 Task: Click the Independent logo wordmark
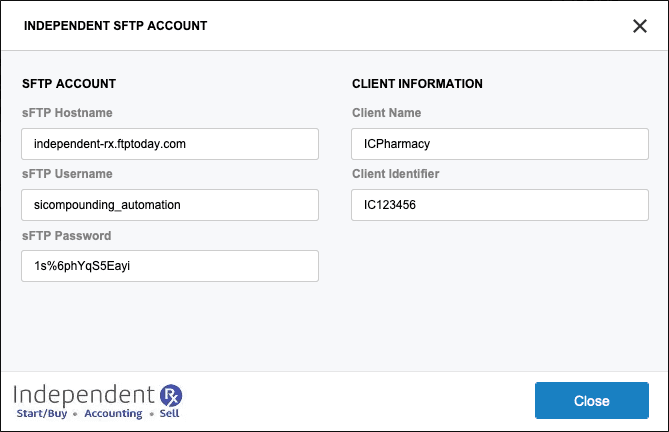tap(85, 394)
